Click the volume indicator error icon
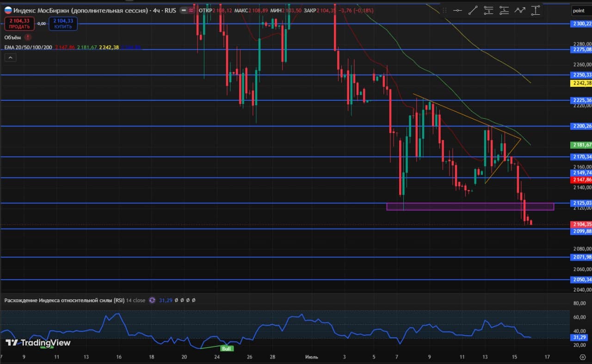This screenshot has width=592, height=364. (28, 37)
